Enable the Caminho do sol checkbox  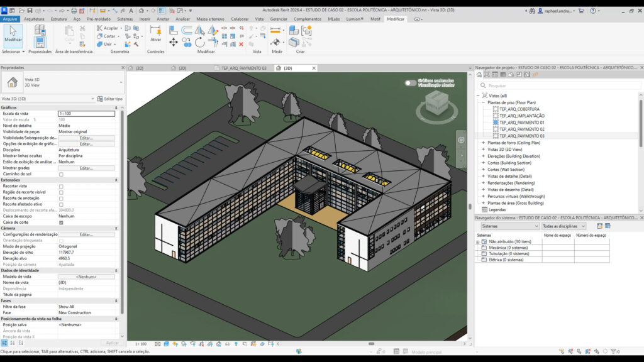61,175
